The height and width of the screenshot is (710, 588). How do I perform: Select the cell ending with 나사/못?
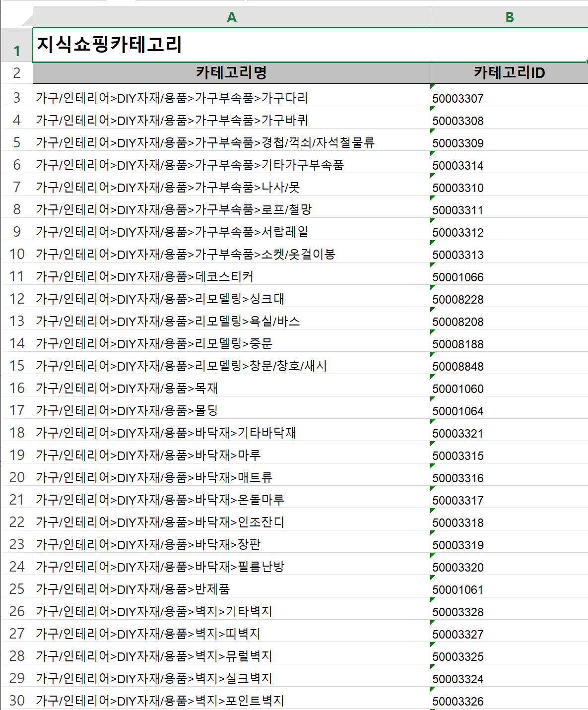tap(231, 185)
